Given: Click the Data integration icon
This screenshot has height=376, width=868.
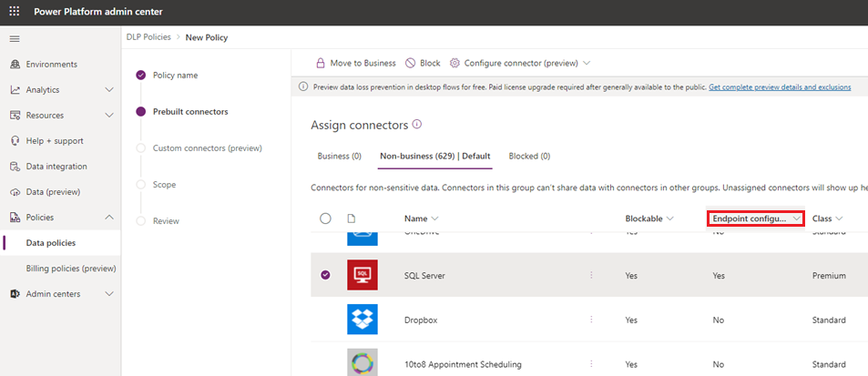Looking at the screenshot, I should [15, 167].
